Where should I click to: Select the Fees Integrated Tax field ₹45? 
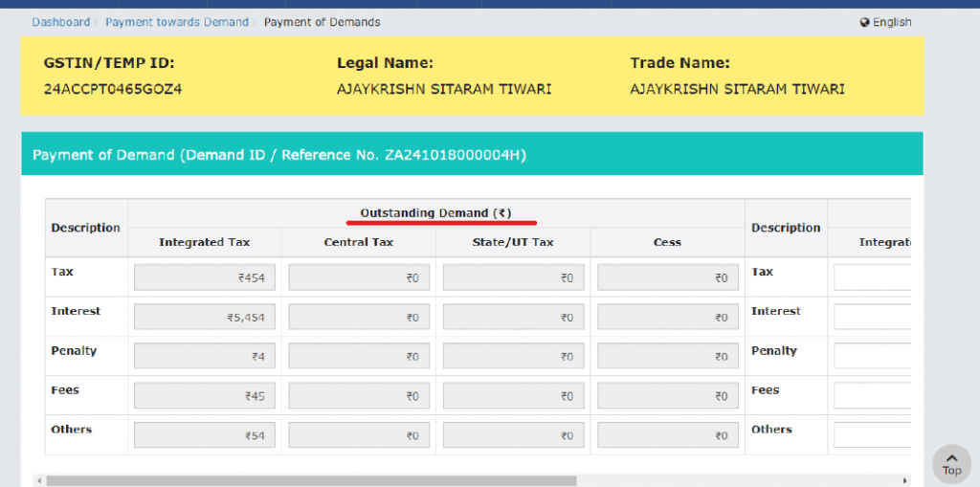tap(205, 396)
